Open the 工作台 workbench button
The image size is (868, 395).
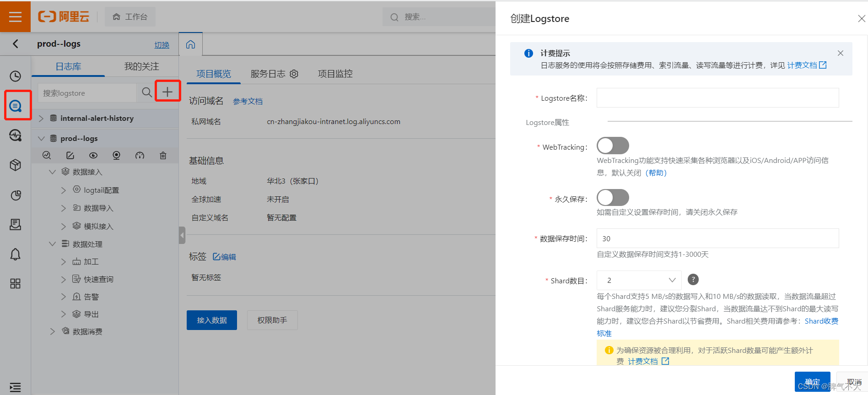pos(130,16)
